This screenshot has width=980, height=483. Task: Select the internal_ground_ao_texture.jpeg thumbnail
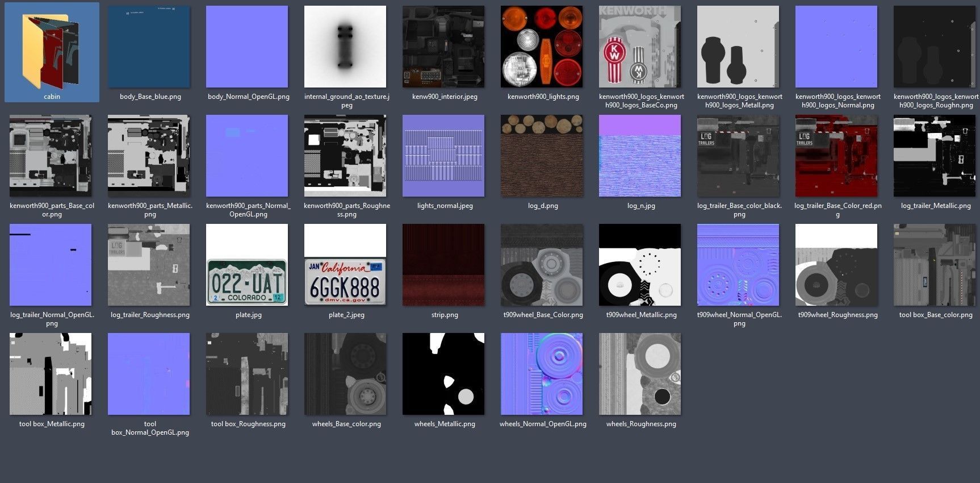click(x=345, y=47)
